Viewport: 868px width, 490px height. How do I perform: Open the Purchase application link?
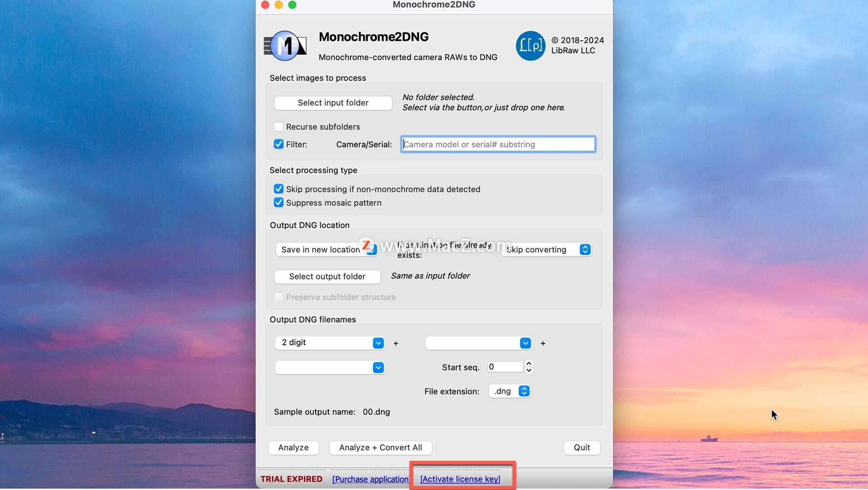[371, 479]
